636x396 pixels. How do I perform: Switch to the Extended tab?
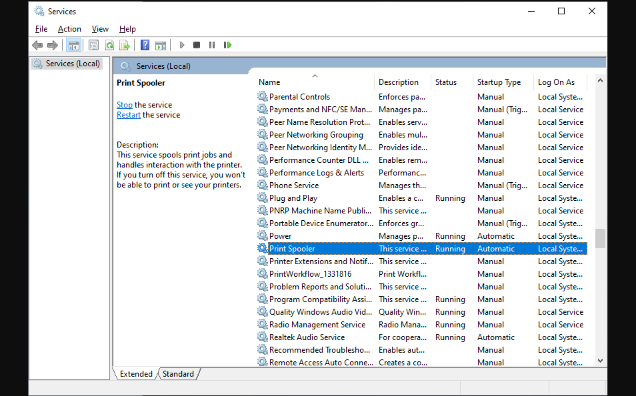[x=136, y=374]
